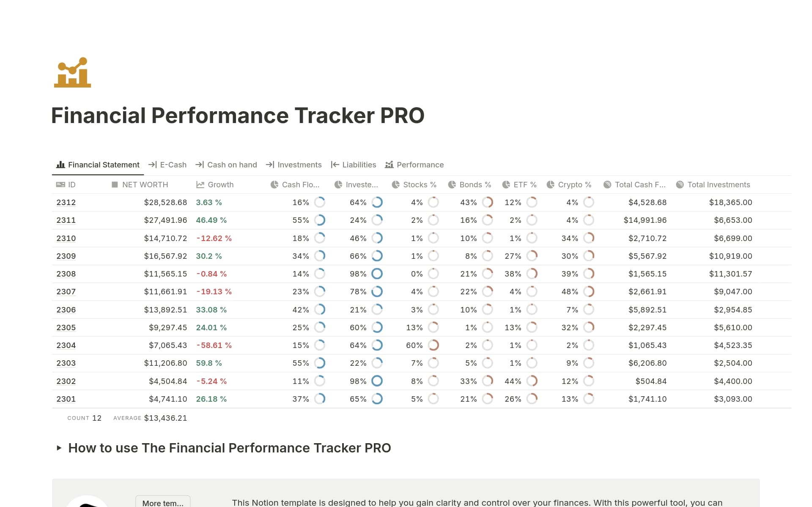Expand the How to use section

59,448
